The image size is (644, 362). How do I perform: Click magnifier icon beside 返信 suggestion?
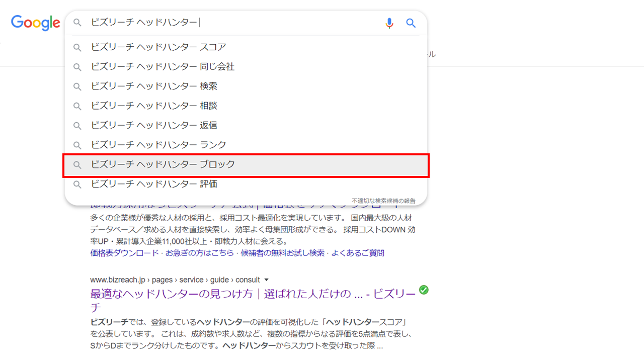pos(77,126)
